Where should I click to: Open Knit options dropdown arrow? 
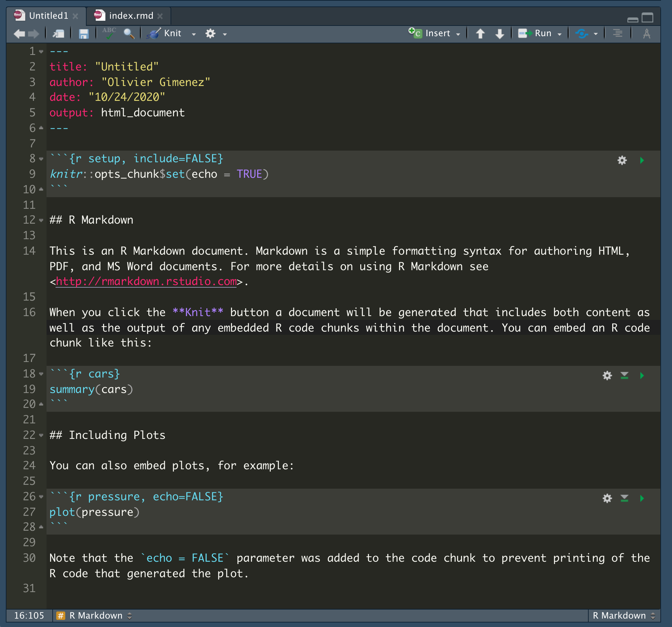[x=194, y=34]
